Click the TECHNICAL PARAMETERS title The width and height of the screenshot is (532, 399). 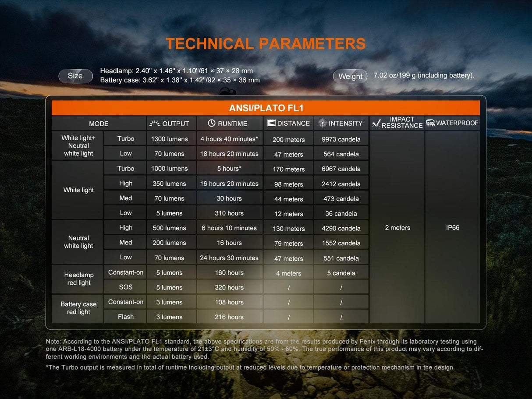click(x=266, y=44)
